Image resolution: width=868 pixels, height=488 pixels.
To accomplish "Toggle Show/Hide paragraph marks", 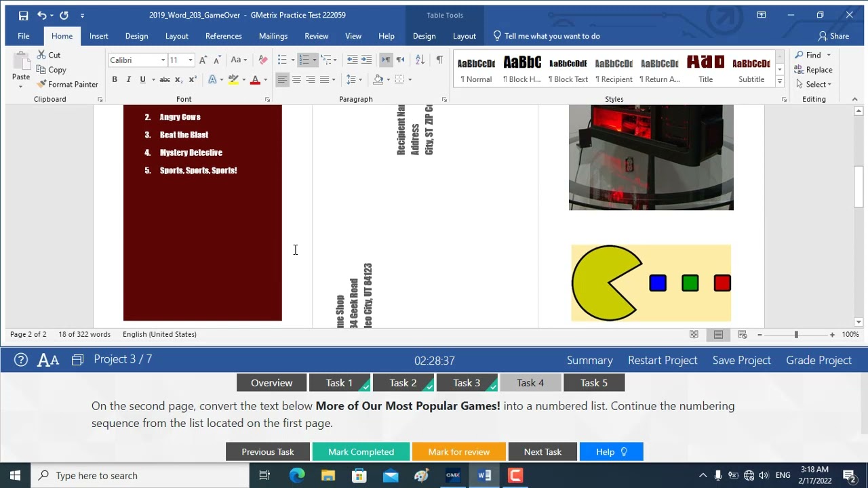I will click(439, 60).
